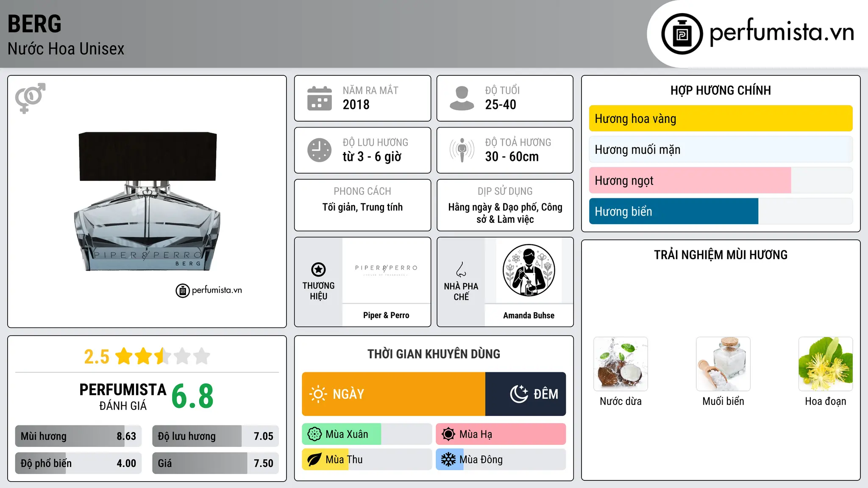
Task: Click the clock icon beside Độ lưu hương
Action: click(x=320, y=150)
